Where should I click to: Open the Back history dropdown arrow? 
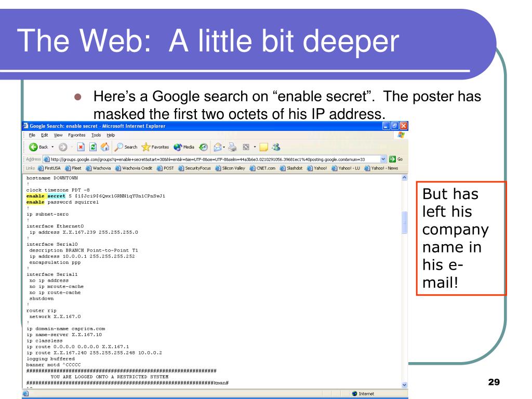pyautogui.click(x=52, y=147)
